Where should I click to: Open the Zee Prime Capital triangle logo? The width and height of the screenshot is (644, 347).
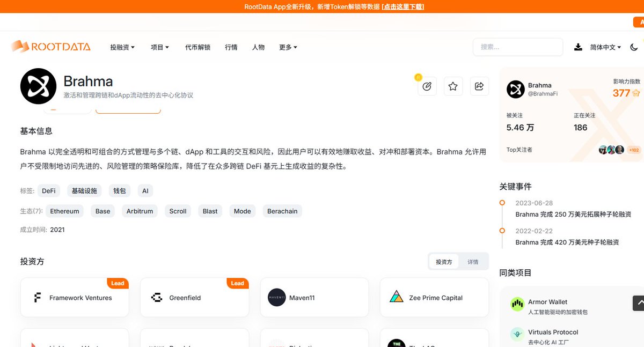pos(397,297)
